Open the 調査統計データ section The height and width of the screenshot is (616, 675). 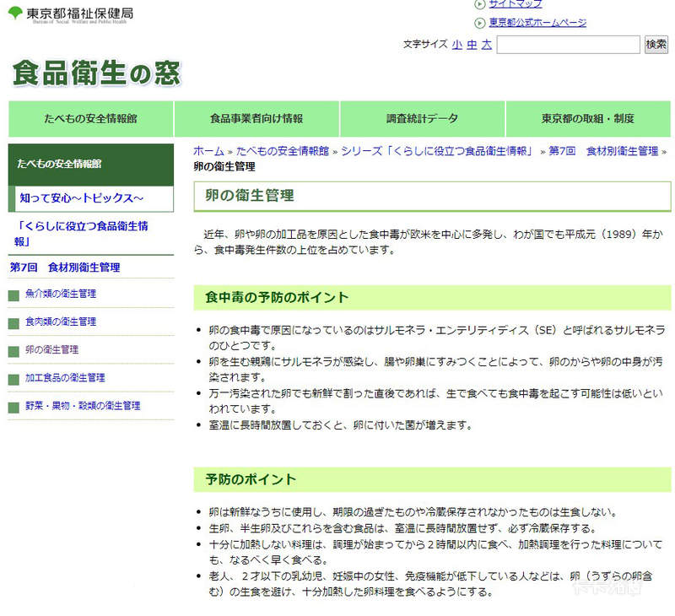tap(422, 118)
